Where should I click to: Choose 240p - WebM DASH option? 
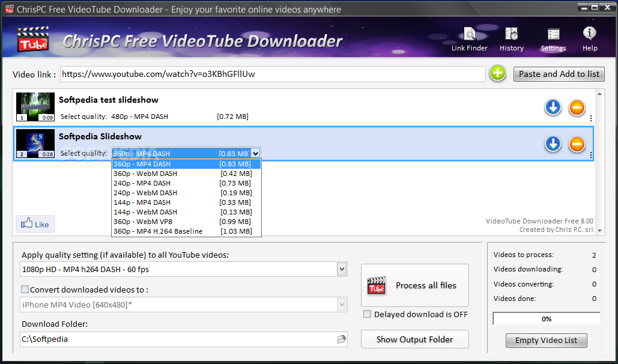coord(186,192)
